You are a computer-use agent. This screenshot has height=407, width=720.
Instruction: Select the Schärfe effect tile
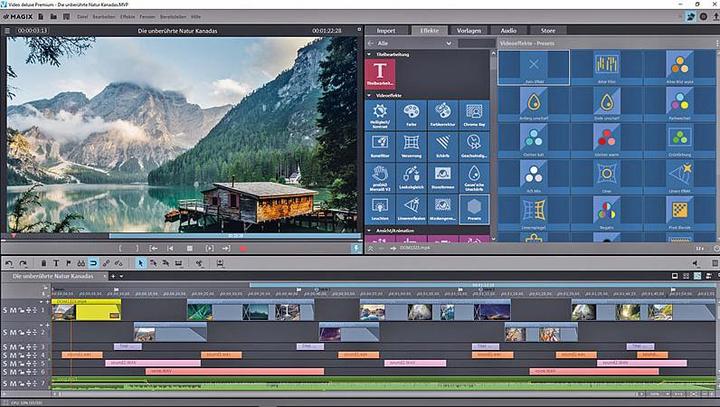point(443,148)
